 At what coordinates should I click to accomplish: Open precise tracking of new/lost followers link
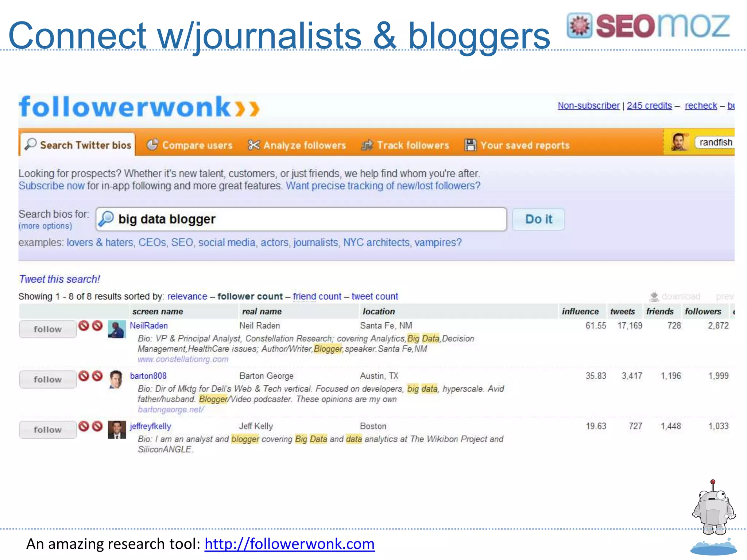coord(383,186)
